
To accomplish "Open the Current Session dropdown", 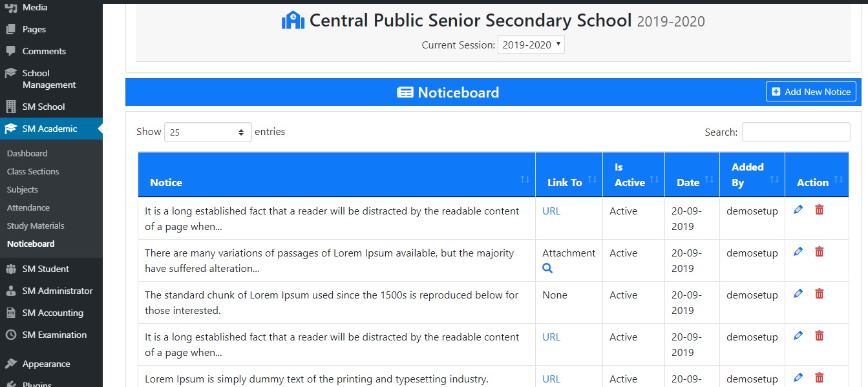I will coord(531,45).
